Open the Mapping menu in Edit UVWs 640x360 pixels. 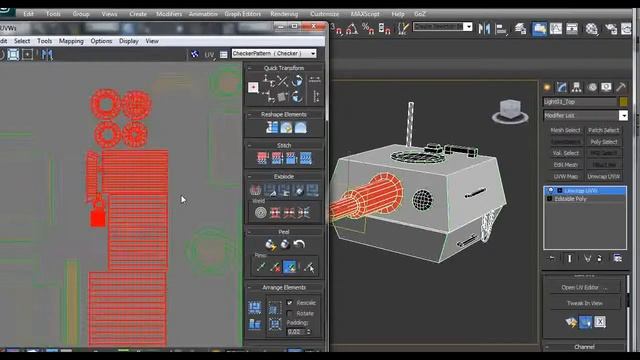point(71,41)
